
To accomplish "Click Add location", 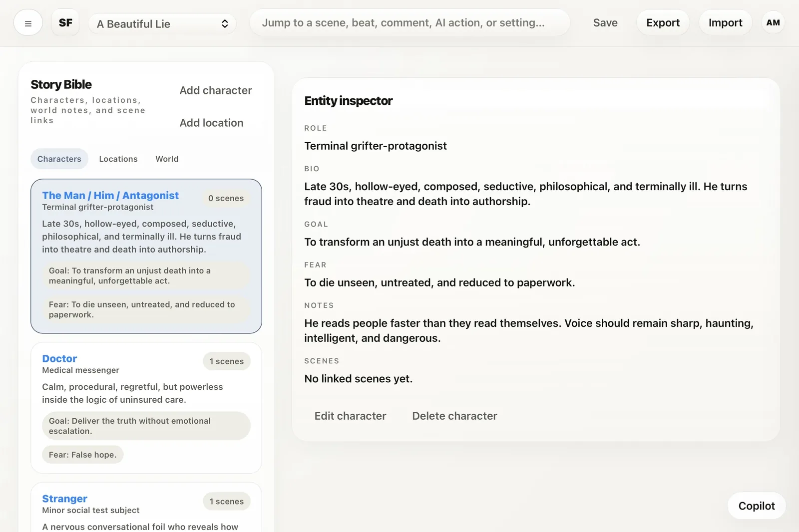I will coord(212,123).
